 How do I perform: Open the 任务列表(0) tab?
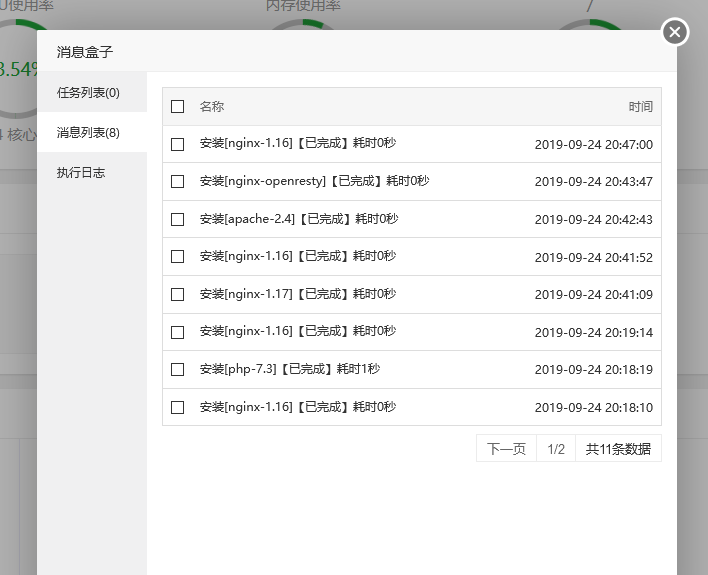(92, 92)
